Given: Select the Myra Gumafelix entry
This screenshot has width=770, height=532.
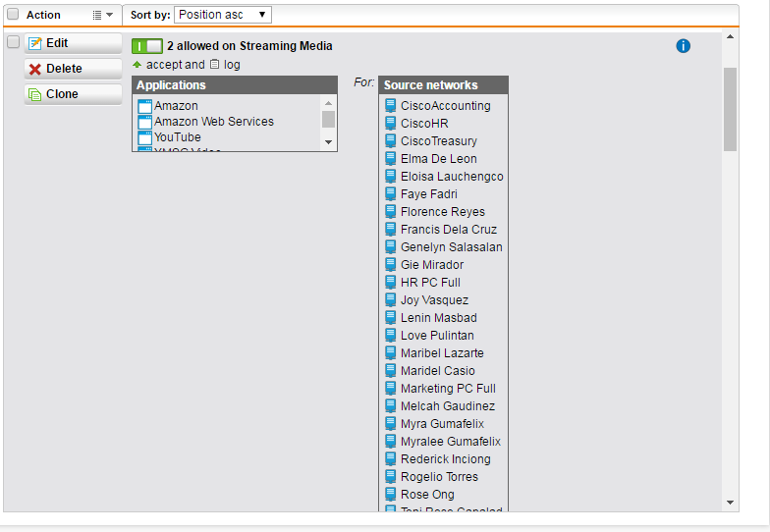Looking at the screenshot, I should pos(444,424).
